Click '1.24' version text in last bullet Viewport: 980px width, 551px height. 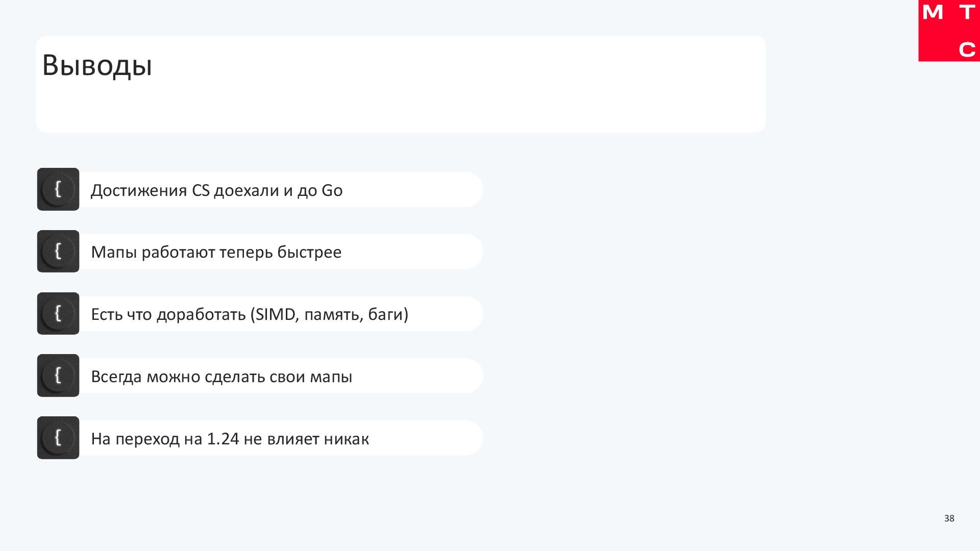tap(223, 439)
